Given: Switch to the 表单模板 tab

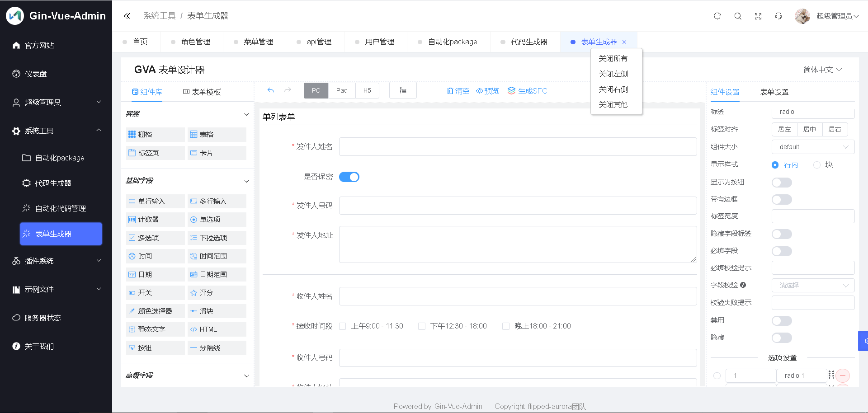Looking at the screenshot, I should click(x=202, y=92).
